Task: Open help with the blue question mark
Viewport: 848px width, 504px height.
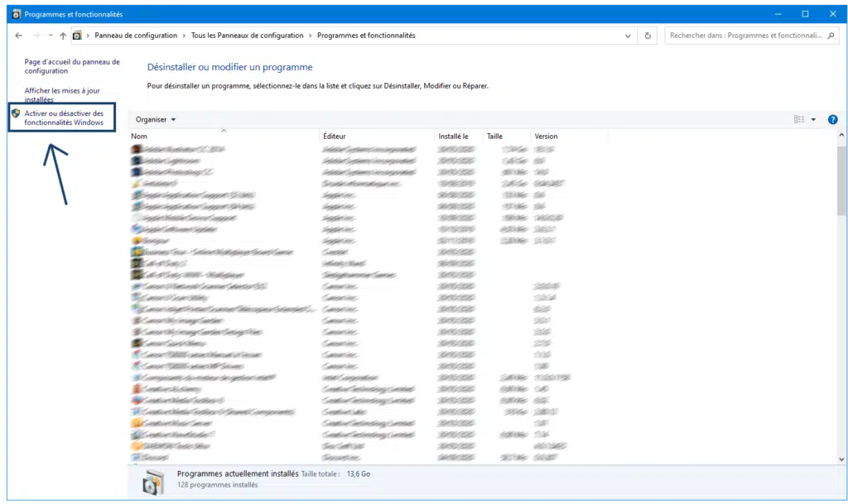Action: pyautogui.click(x=833, y=119)
